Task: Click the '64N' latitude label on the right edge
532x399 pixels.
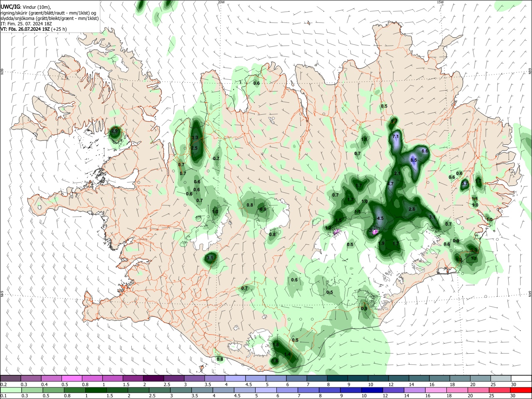Action: coord(530,293)
